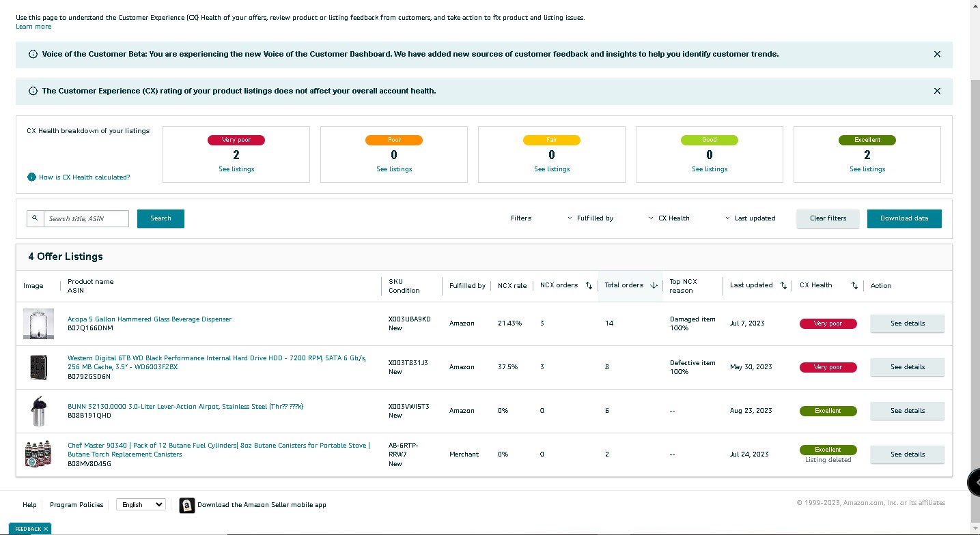Dismiss the Voice of the Customer Beta banner
The image size is (980, 535).
[937, 54]
